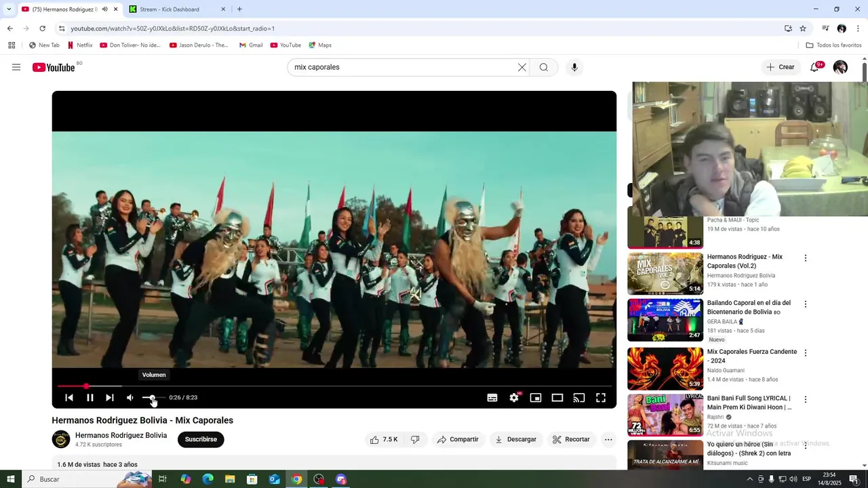This screenshot has height=488, width=868.
Task: Dislike the video with thumbs down
Action: pos(415,439)
